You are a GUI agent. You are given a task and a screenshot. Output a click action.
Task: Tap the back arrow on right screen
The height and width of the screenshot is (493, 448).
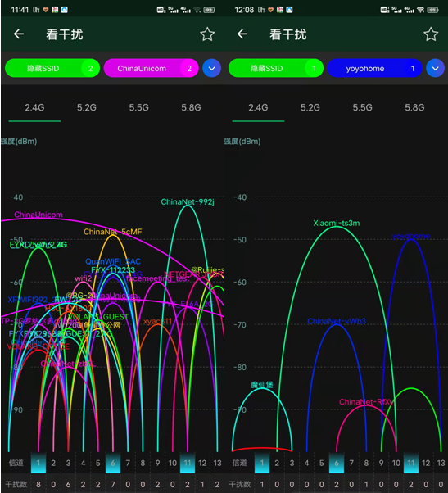pyautogui.click(x=242, y=34)
